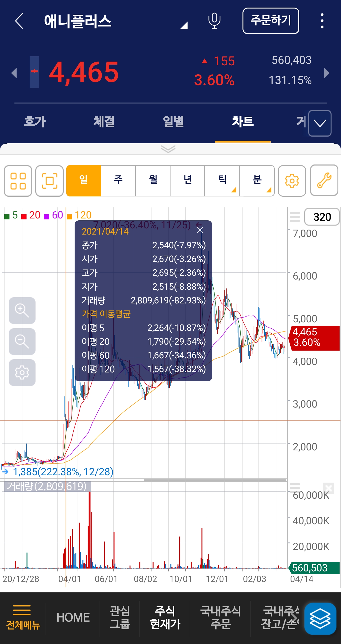Switch chart to fullscreen view icon
The image size is (341, 644).
tap(49, 181)
